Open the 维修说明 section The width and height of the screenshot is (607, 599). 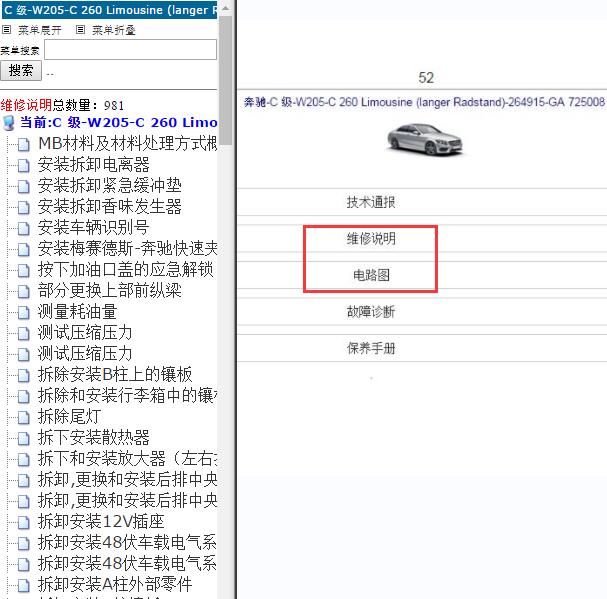371,239
